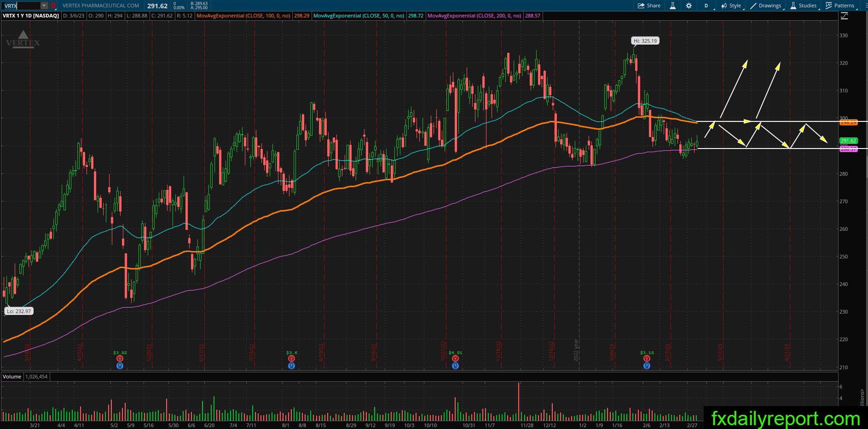Click the $3.52 earnings value
868x429 pixels.
(x=120, y=353)
